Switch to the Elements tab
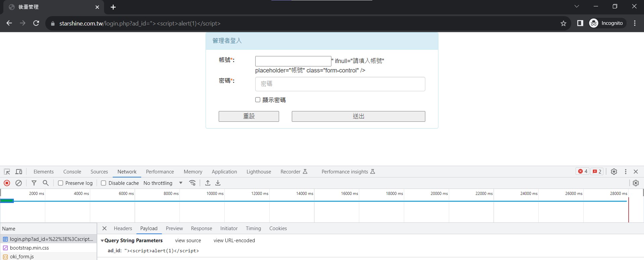Viewport: 644px width, 260px height. click(44, 172)
